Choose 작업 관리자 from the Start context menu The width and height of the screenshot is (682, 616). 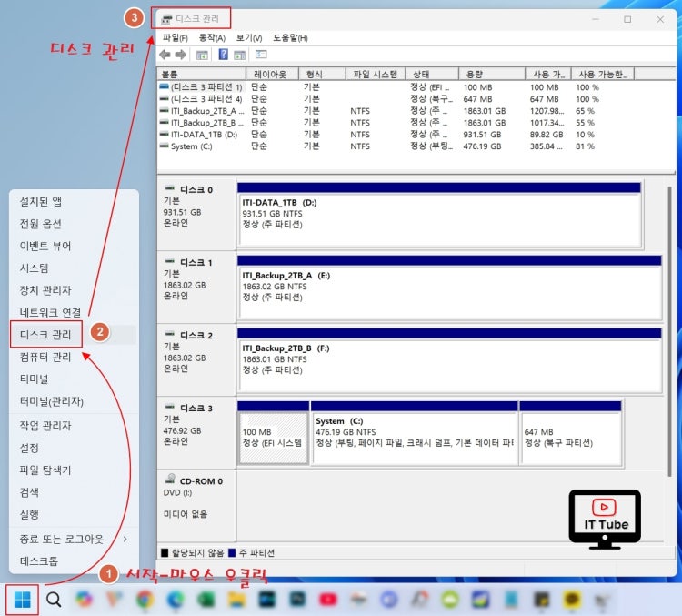pyautogui.click(x=45, y=426)
